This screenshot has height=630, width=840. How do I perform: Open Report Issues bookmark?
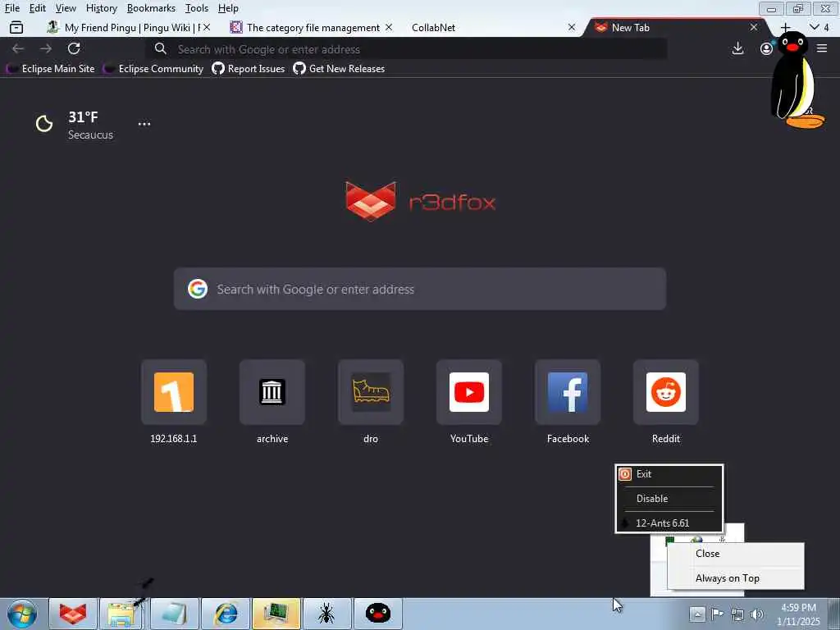click(249, 69)
